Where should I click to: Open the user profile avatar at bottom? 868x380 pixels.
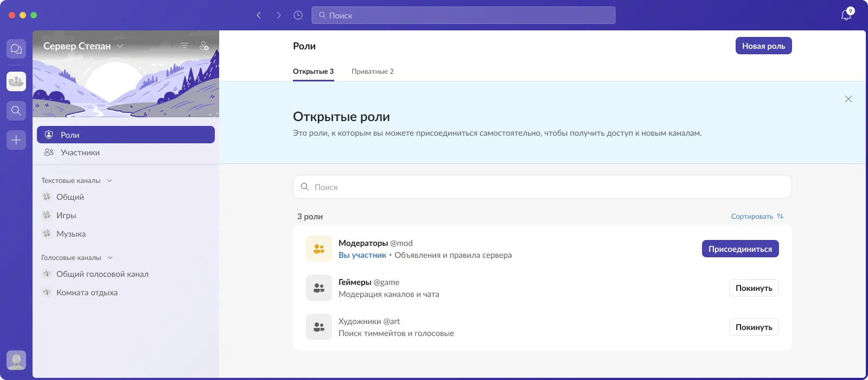tap(16, 360)
